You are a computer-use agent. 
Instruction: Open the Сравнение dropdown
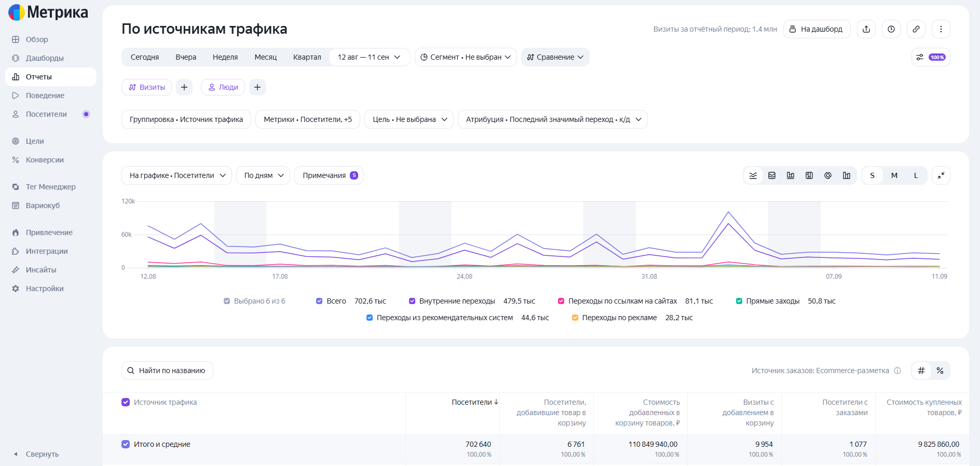click(x=555, y=57)
